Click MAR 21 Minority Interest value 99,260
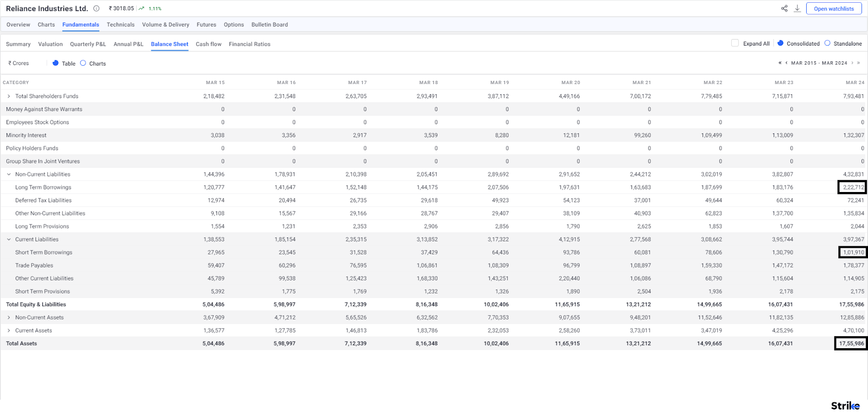 pyautogui.click(x=642, y=135)
